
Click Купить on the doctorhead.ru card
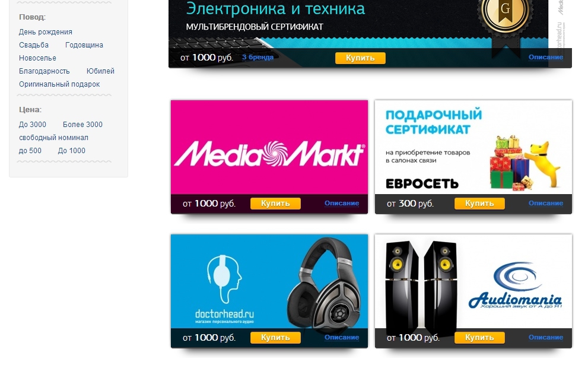pyautogui.click(x=275, y=338)
